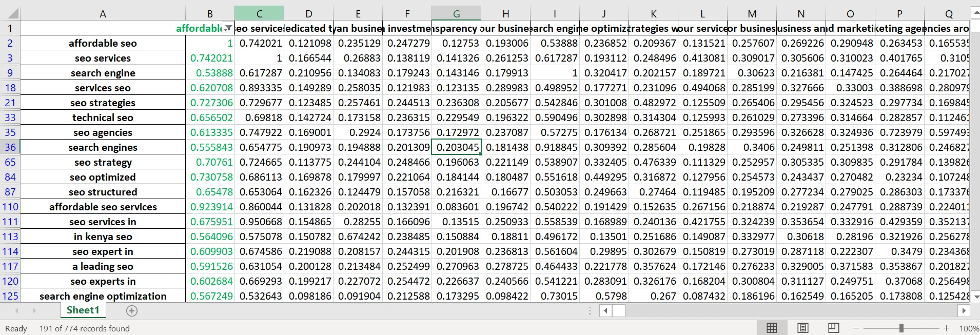Click green value 0.923914 in column B
Image resolution: width=980 pixels, height=335 pixels.
pos(210,207)
